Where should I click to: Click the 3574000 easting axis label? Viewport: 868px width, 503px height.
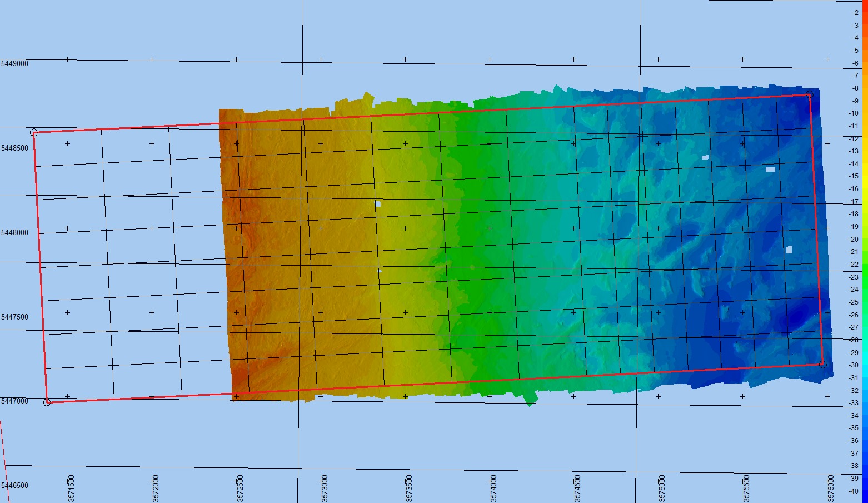[493, 489]
